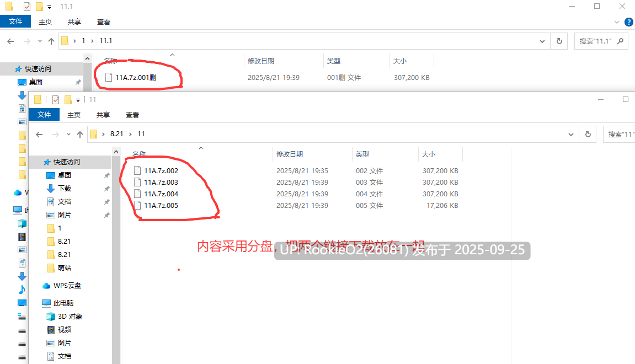The image size is (635, 364).
Task: Open 共享 tab in the 11.1 window
Action: coord(74,22)
